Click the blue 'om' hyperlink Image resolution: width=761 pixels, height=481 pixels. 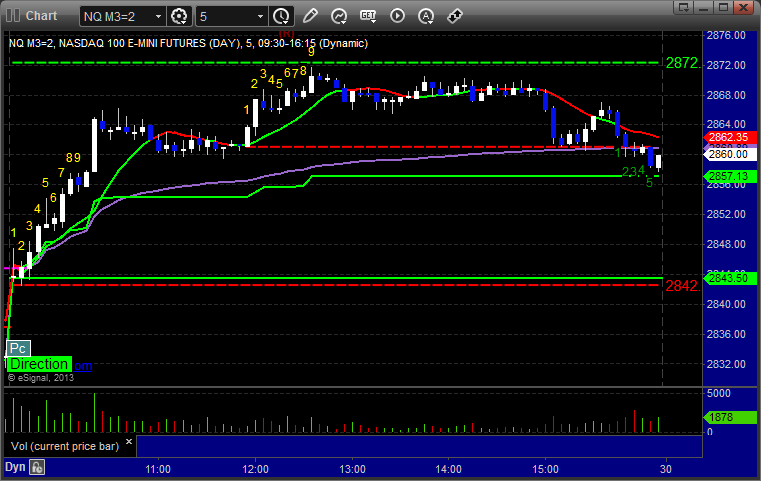click(x=83, y=366)
